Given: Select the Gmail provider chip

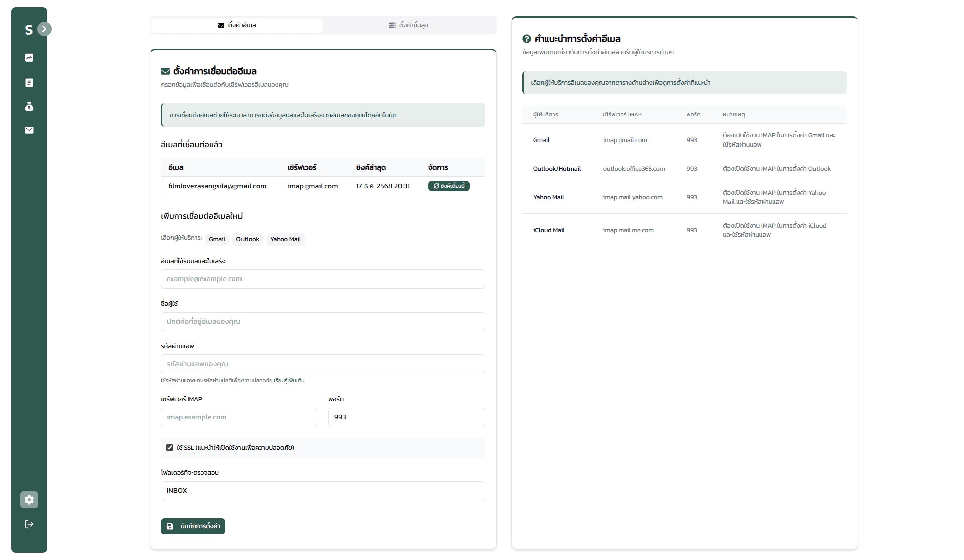Looking at the screenshot, I should (x=217, y=239).
